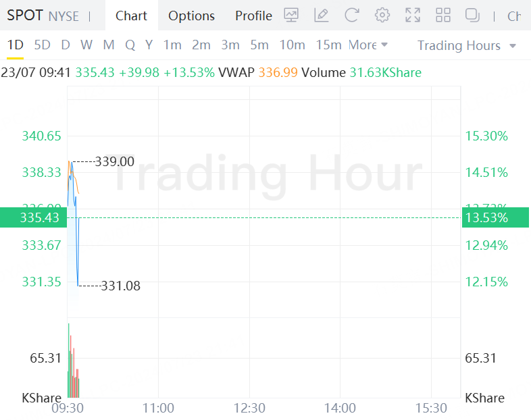
Task: Choose the 15m interval
Action: click(x=328, y=45)
